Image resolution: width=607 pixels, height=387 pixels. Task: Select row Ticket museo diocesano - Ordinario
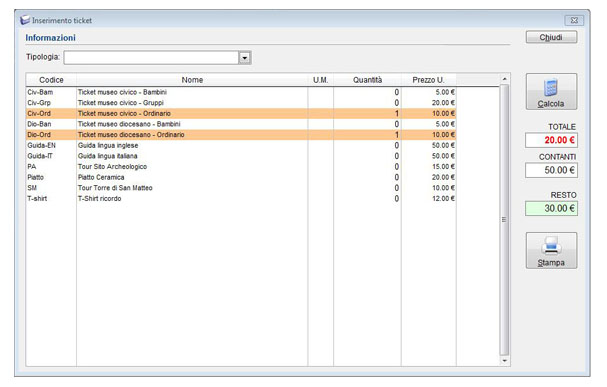pyautogui.click(x=241, y=135)
